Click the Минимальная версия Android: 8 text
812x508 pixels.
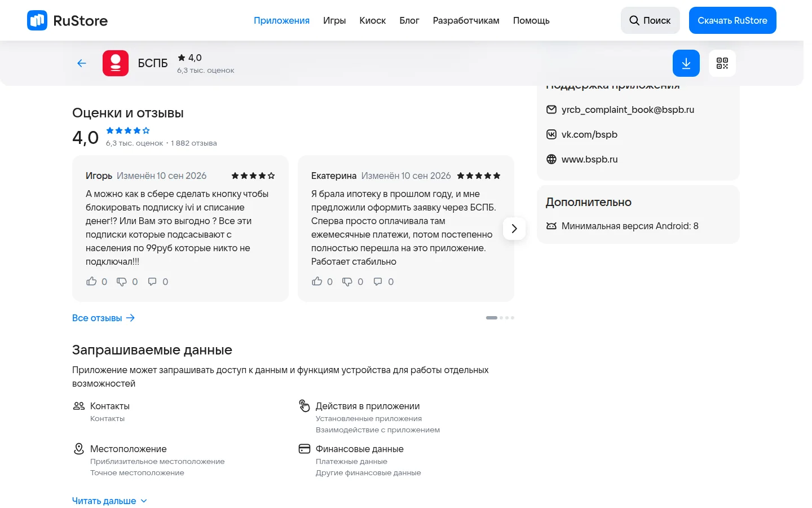coord(630,226)
